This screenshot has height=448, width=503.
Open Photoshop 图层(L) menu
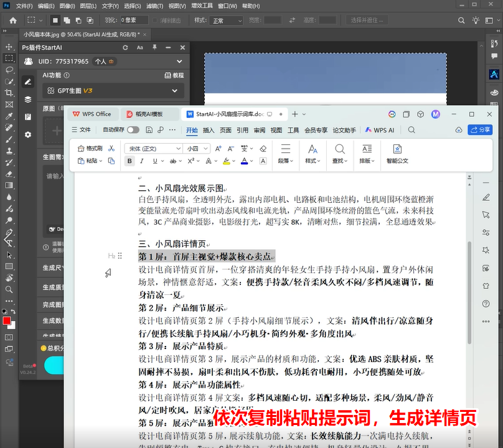point(88,6)
